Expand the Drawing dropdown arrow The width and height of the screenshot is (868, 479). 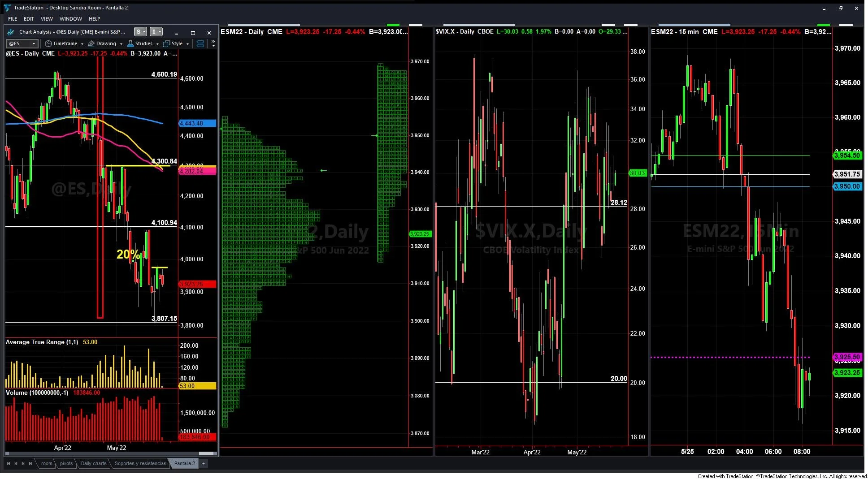[x=121, y=44]
